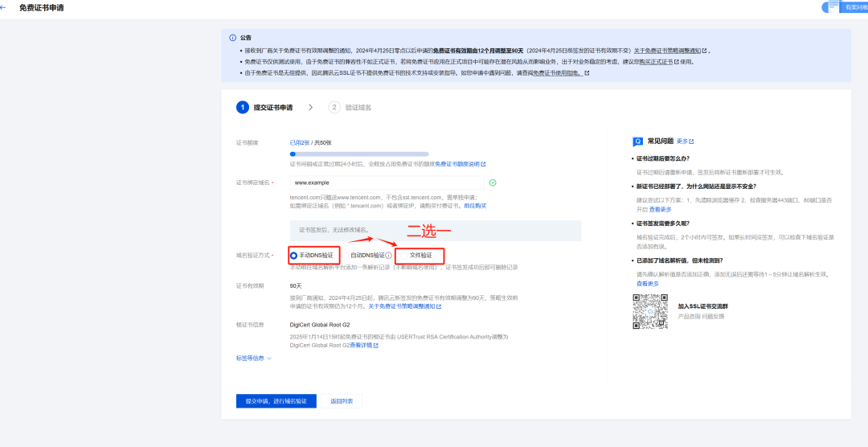Click the 返回列表 button

pos(342,401)
